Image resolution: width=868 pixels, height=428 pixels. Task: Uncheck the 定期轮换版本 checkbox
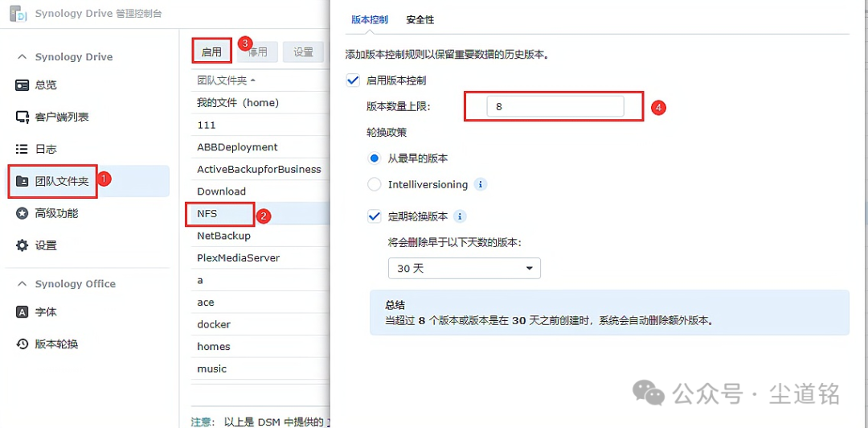point(374,216)
